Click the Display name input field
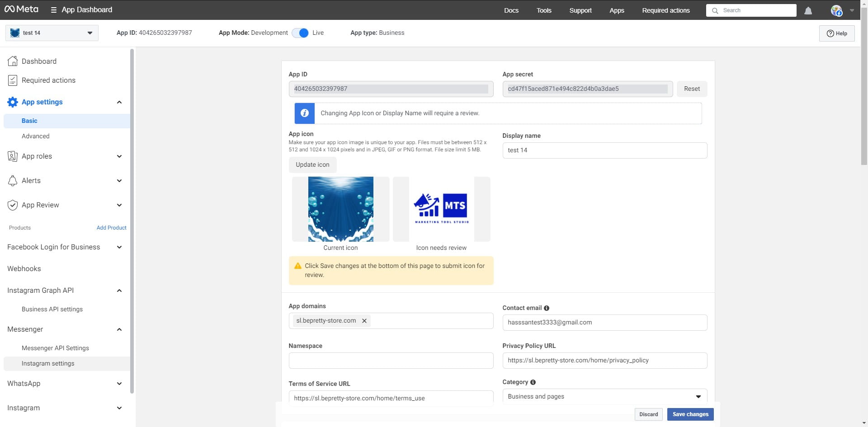Image resolution: width=868 pixels, height=427 pixels. click(604, 150)
